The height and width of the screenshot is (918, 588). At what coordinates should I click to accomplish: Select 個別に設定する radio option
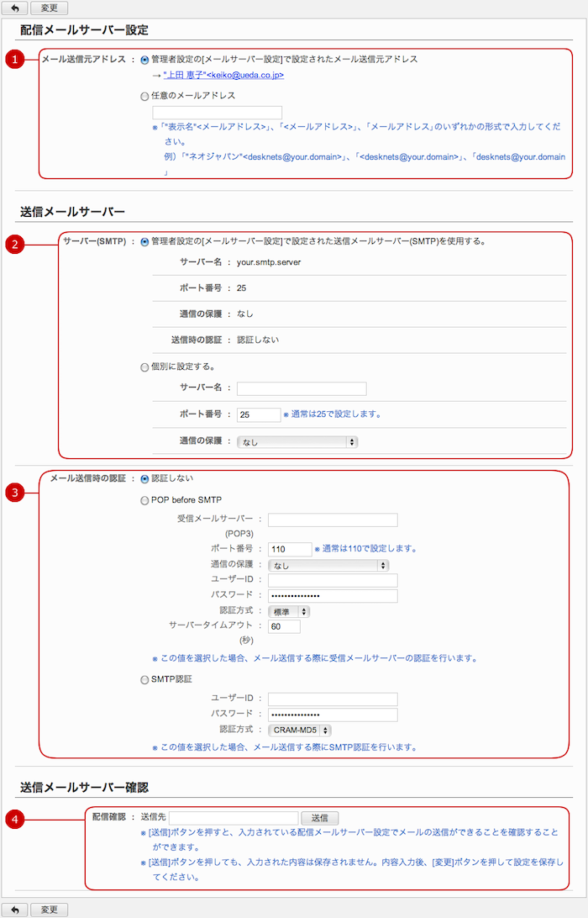144,367
